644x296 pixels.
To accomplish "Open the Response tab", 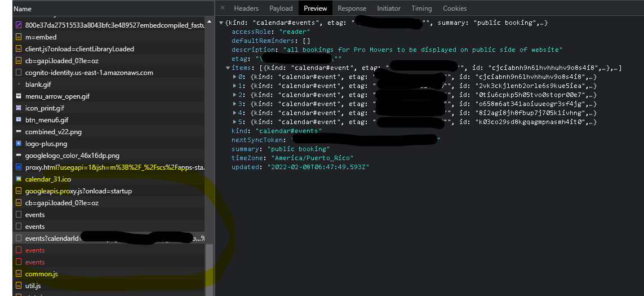I will tap(352, 8).
